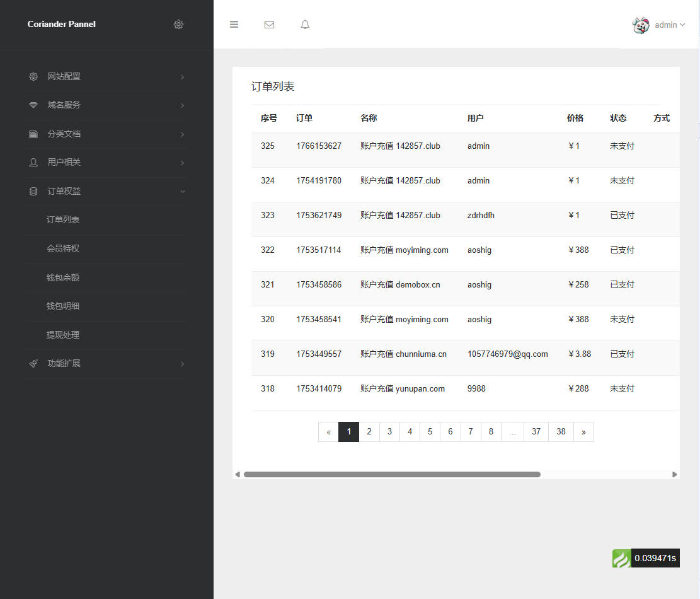Viewport: 700px width, 599px height.
Task: Click the scrollbar right arrow
Action: click(674, 474)
